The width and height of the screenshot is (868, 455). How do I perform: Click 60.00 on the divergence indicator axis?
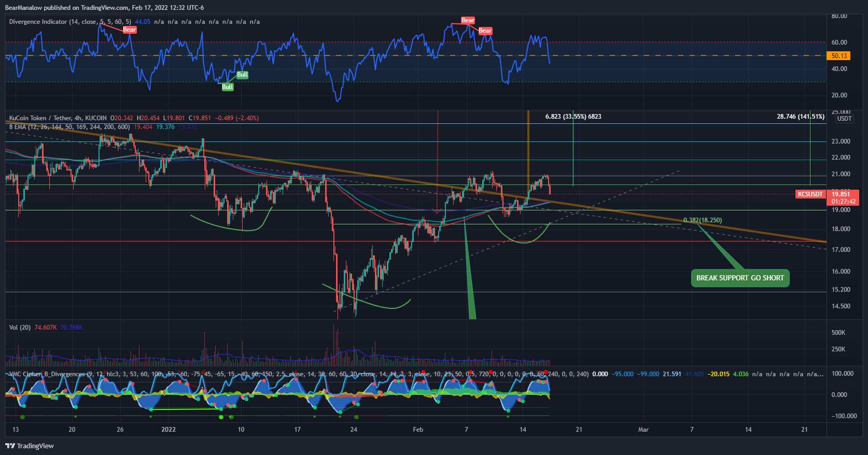(x=839, y=42)
